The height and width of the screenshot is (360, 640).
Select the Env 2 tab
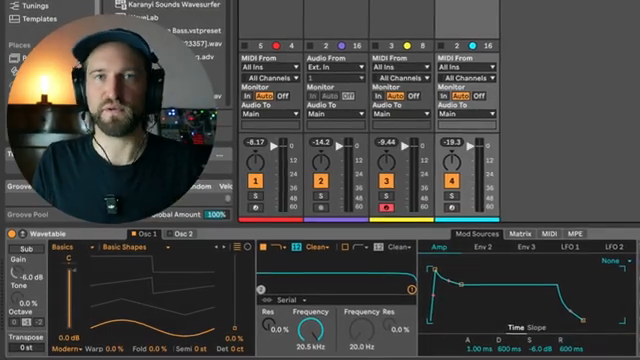coord(483,247)
